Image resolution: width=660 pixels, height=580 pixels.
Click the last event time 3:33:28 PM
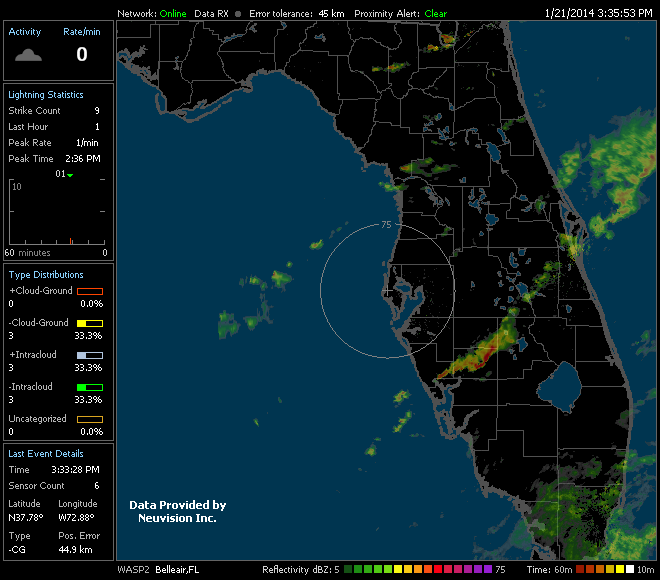coord(75,470)
